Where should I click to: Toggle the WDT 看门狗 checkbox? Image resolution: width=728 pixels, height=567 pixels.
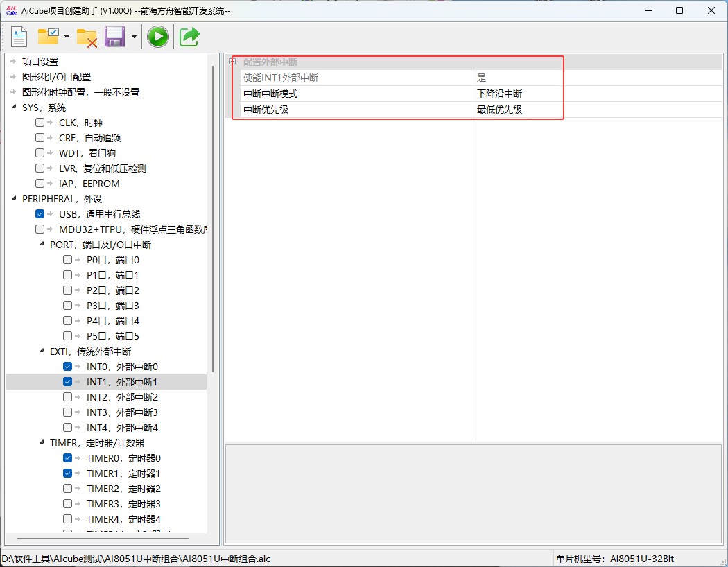pyautogui.click(x=40, y=153)
